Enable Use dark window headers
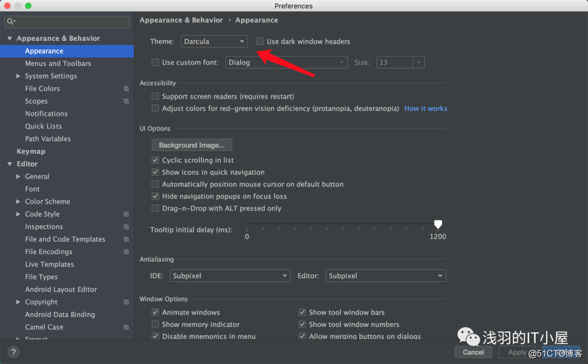Screen dimensions: 588x364 coord(260,41)
